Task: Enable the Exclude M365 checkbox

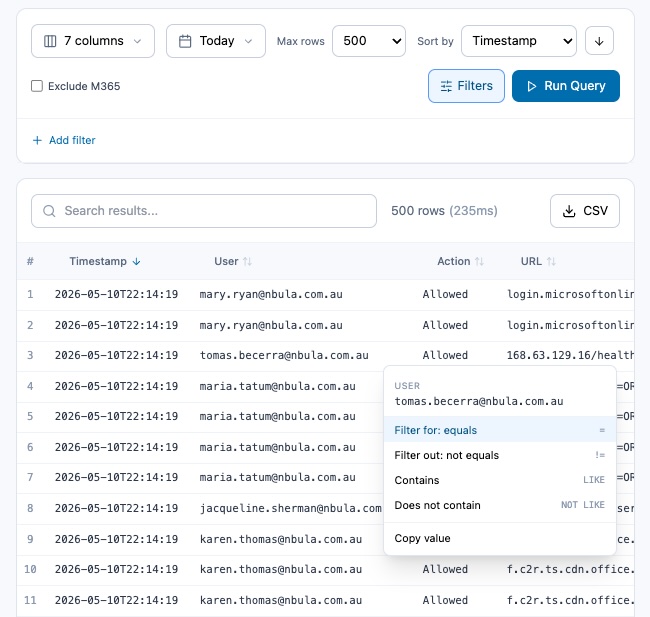Action: click(37, 86)
